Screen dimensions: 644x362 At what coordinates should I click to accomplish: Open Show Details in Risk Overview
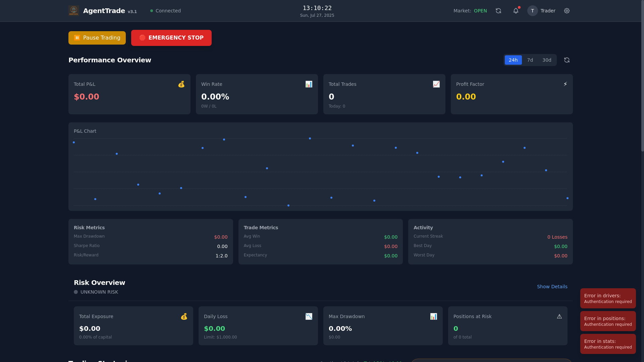click(552, 287)
